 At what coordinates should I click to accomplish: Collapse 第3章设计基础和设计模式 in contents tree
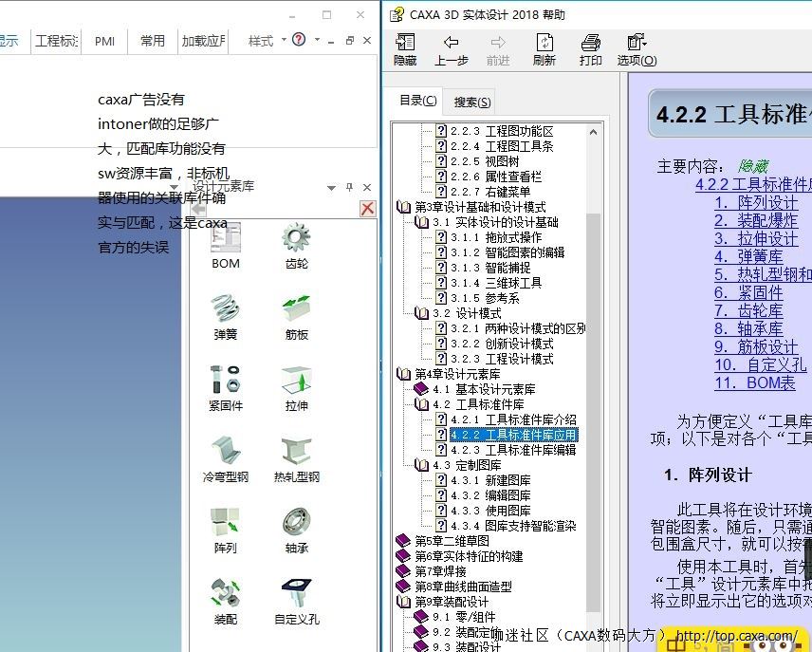point(403,207)
